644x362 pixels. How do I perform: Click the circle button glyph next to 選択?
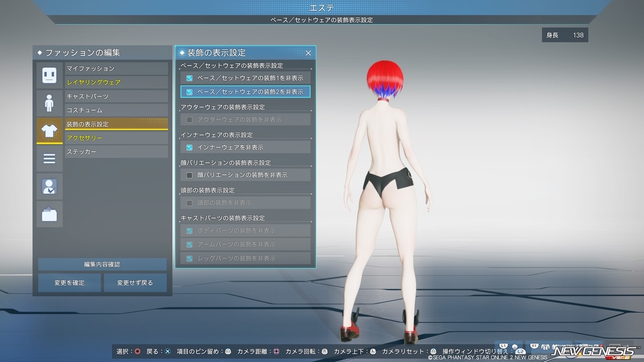coord(138,352)
